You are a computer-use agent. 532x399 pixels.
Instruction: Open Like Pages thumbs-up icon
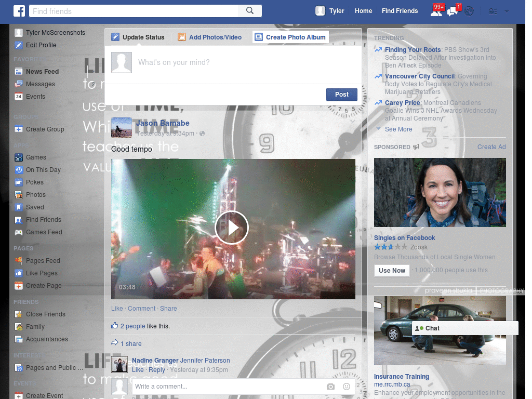click(x=19, y=273)
